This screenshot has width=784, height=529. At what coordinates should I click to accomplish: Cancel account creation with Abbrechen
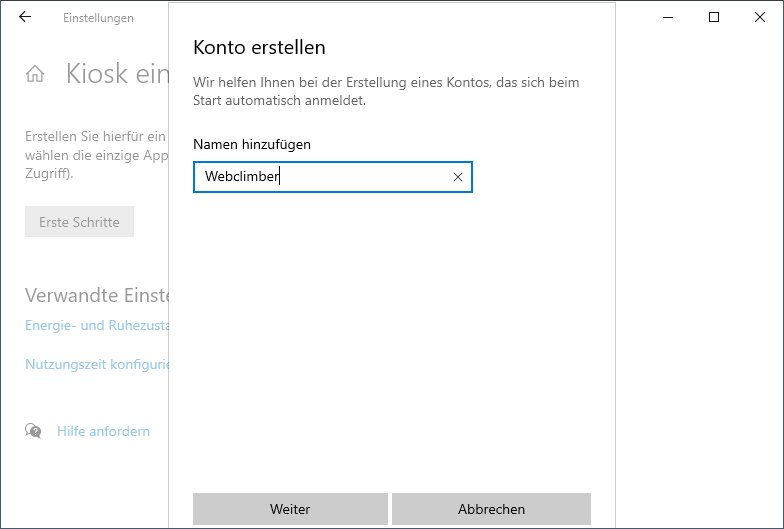click(x=491, y=509)
